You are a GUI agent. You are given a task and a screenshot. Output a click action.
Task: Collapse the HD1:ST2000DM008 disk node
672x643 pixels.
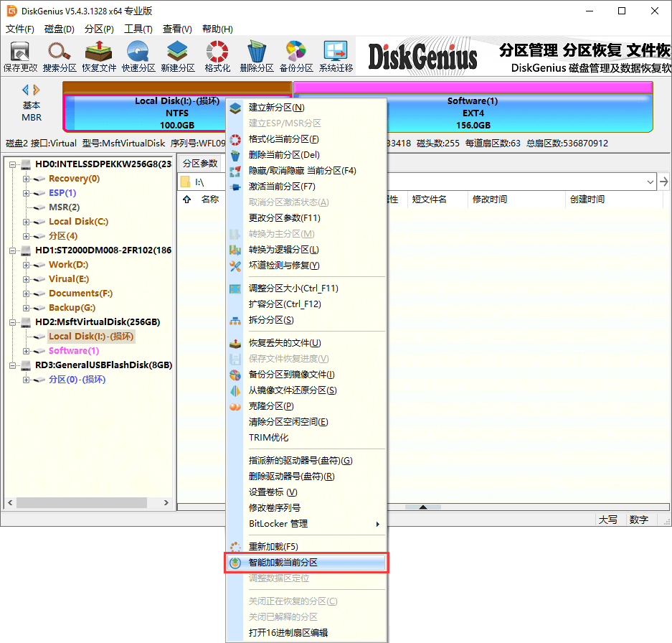pos(12,250)
